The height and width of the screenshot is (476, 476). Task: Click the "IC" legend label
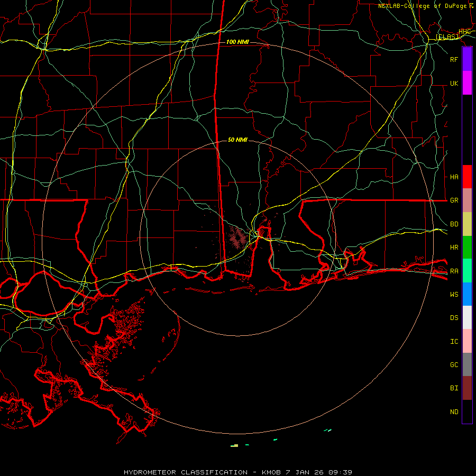[454, 342]
